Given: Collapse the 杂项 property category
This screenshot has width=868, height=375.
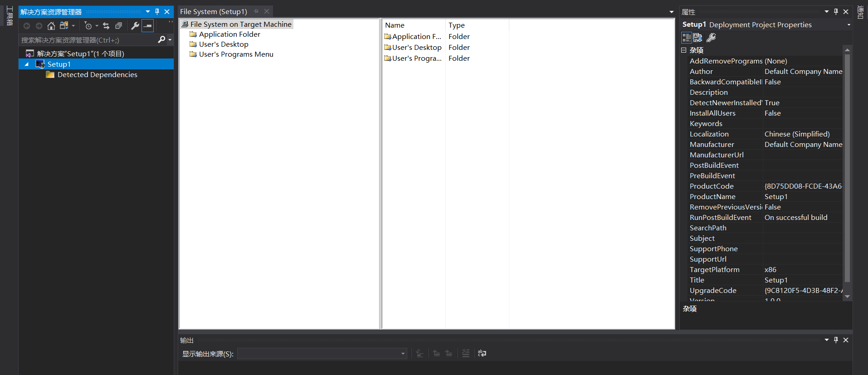Looking at the screenshot, I should (683, 50).
